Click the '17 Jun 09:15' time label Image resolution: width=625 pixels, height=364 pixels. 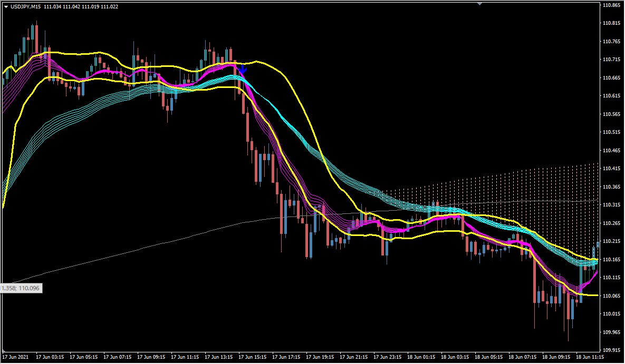[151, 357]
